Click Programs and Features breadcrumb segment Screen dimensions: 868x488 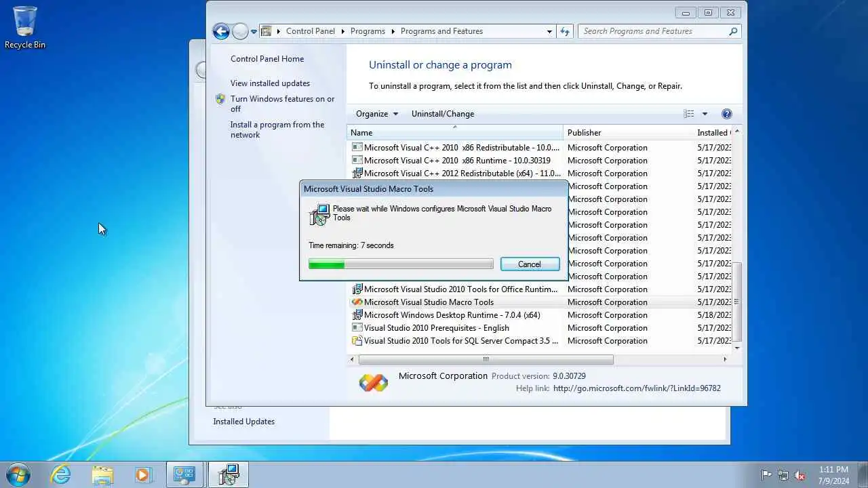[441, 31]
